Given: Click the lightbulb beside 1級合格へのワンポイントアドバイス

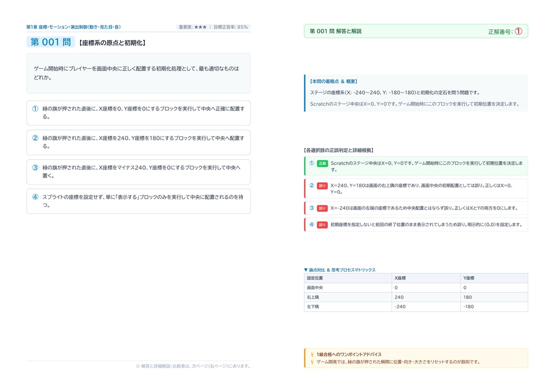Looking at the screenshot, I should coord(312,355).
